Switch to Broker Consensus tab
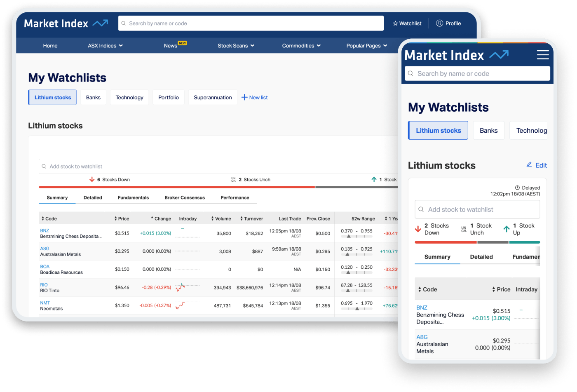The width and height of the screenshot is (577, 392). pos(185,197)
